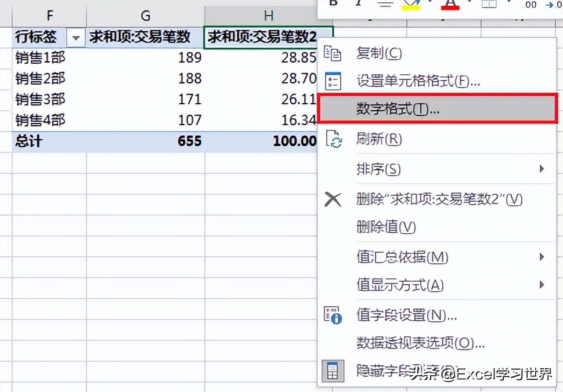Image resolution: width=563 pixels, height=392 pixels.
Task: Choose 数字格式(T)... from the context menu
Action: [x=438, y=108]
